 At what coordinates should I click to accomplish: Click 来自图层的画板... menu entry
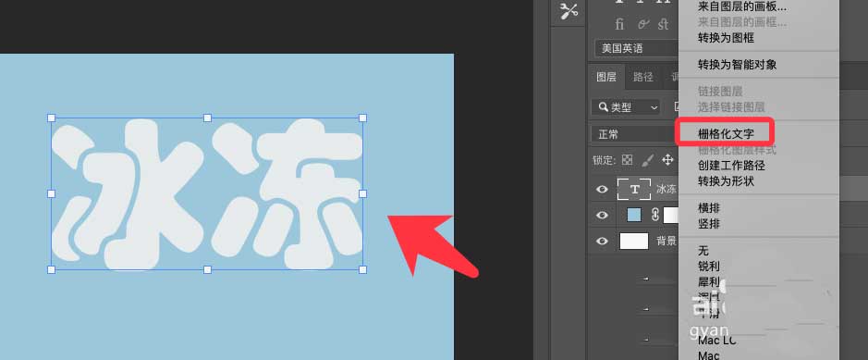[x=741, y=6]
